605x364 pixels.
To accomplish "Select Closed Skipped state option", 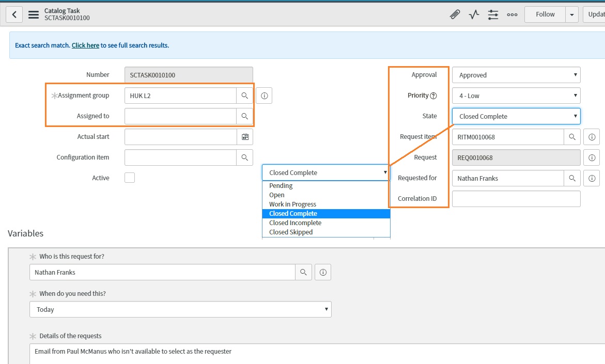I will coord(326,232).
